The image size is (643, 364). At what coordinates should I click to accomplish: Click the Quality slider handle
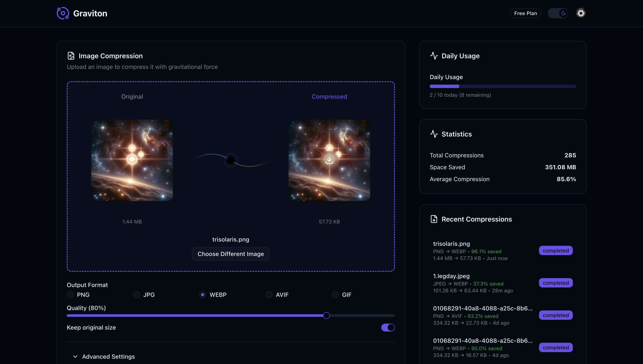326,316
